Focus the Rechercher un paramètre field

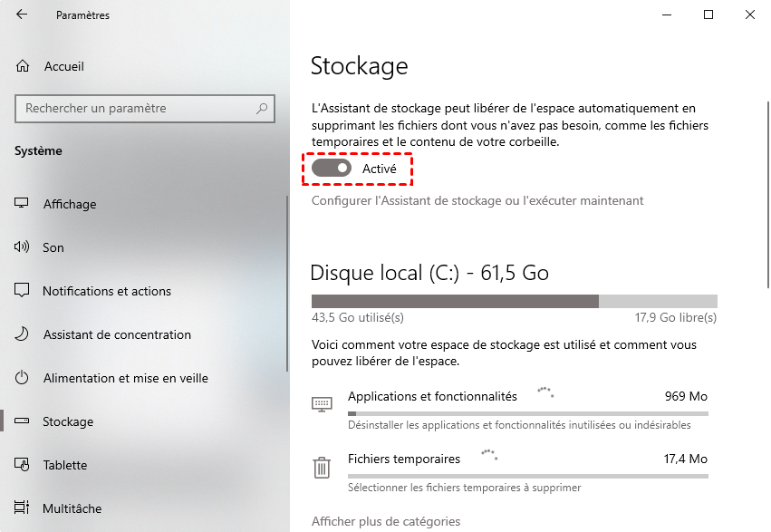coord(136,109)
